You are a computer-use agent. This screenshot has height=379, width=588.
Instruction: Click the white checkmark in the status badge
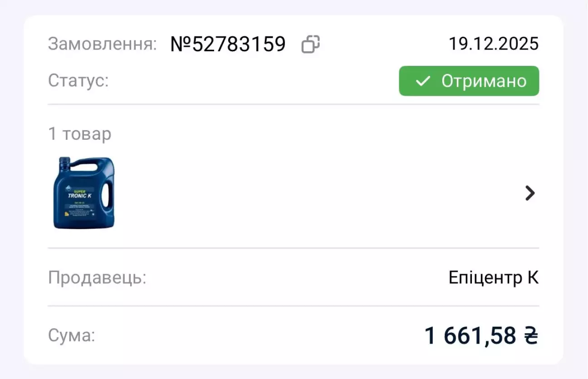point(422,81)
